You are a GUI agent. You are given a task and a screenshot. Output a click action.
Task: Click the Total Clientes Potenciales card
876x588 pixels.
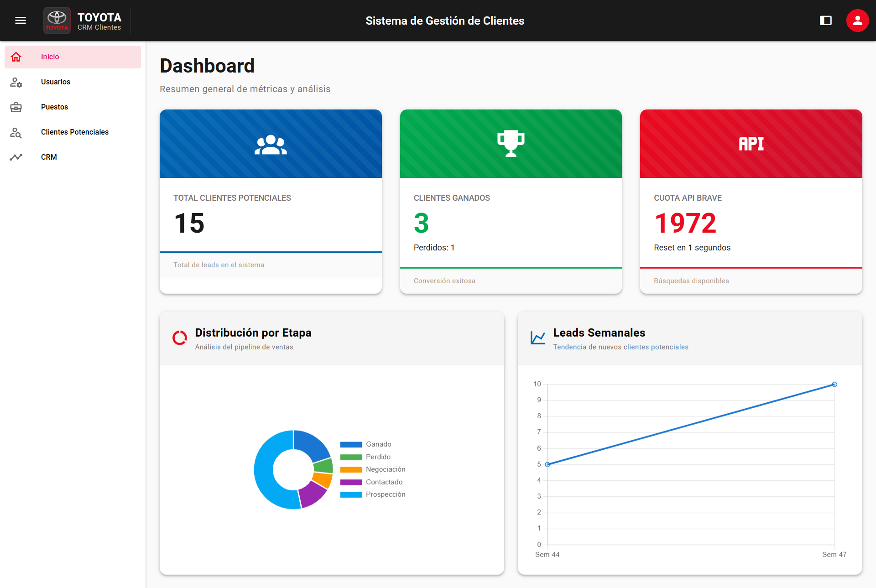click(271, 201)
